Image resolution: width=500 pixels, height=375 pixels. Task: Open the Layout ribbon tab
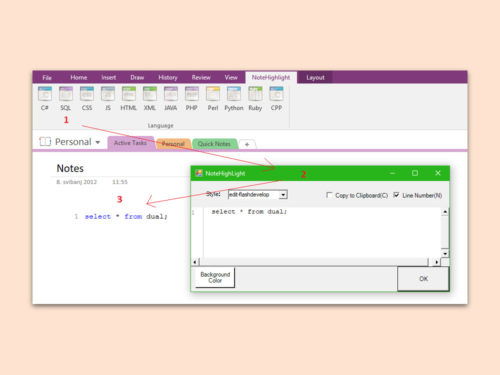[315, 78]
